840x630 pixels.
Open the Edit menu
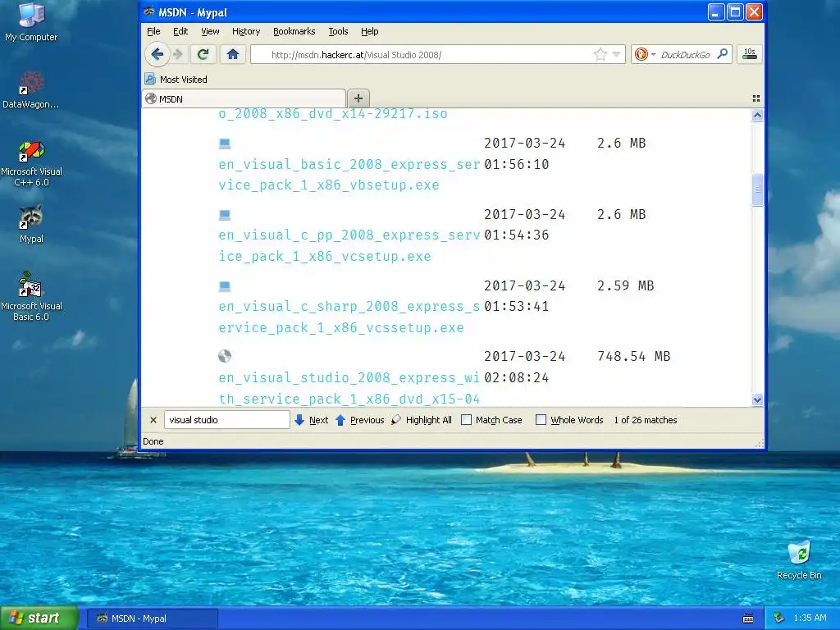coord(180,31)
